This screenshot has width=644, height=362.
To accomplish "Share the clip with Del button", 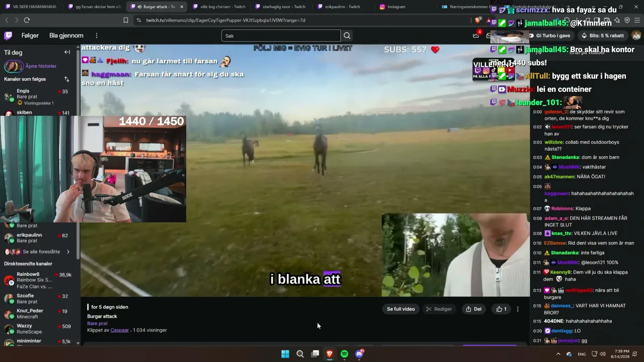I will (473, 309).
